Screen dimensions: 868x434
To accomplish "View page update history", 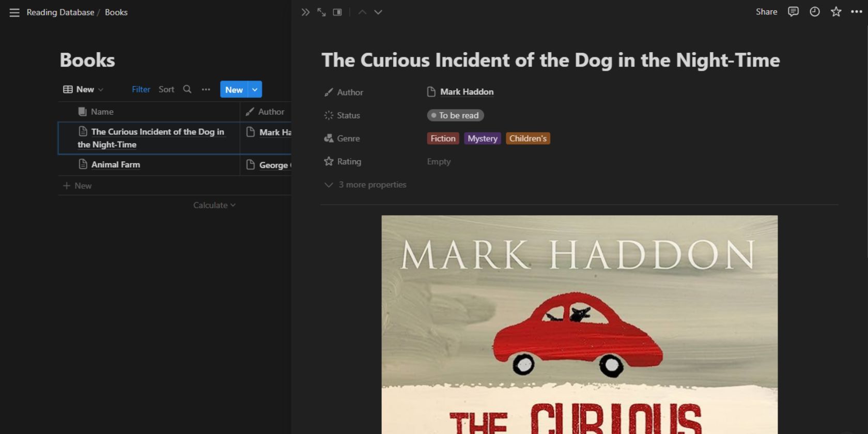I will 815,12.
